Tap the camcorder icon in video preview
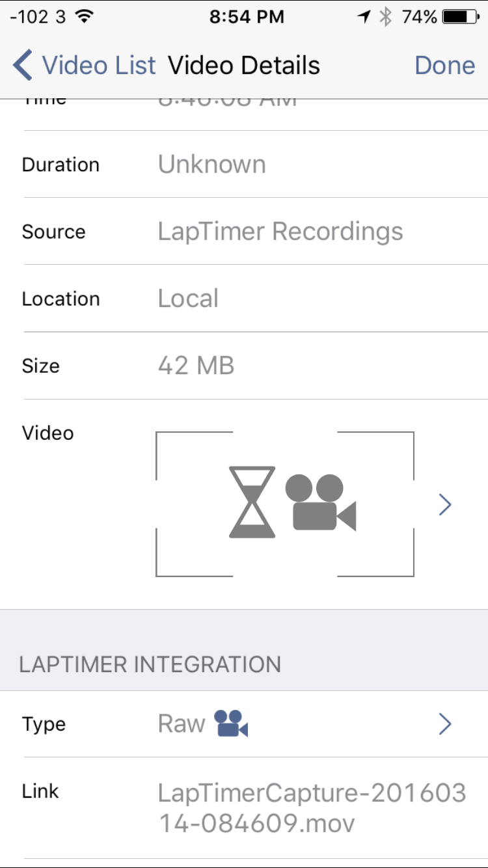This screenshot has height=868, width=488. pos(321,502)
